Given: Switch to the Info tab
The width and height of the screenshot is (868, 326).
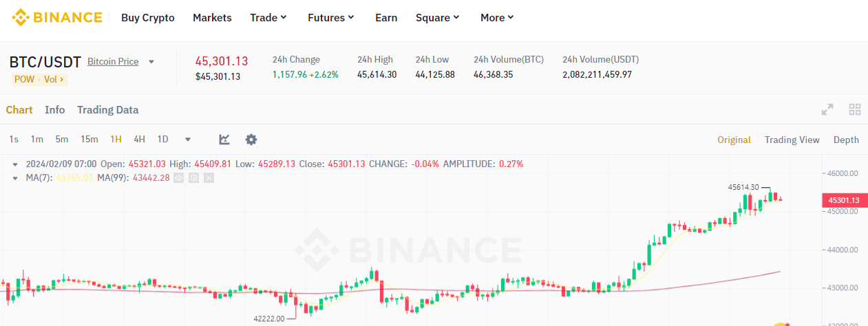Looking at the screenshot, I should [55, 110].
